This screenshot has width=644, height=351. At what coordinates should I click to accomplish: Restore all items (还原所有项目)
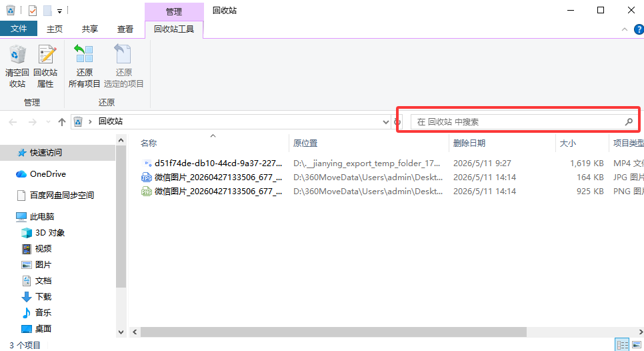pos(84,67)
